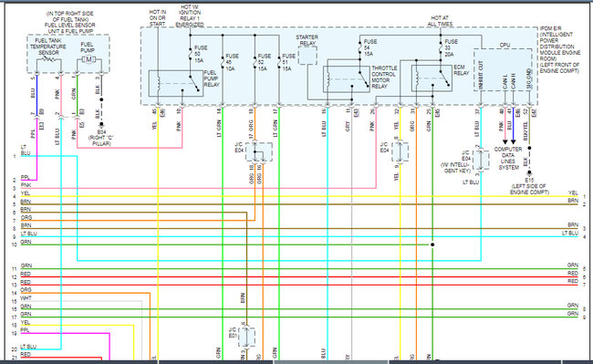Click the IPDM E/R module description text

click(x=559, y=49)
